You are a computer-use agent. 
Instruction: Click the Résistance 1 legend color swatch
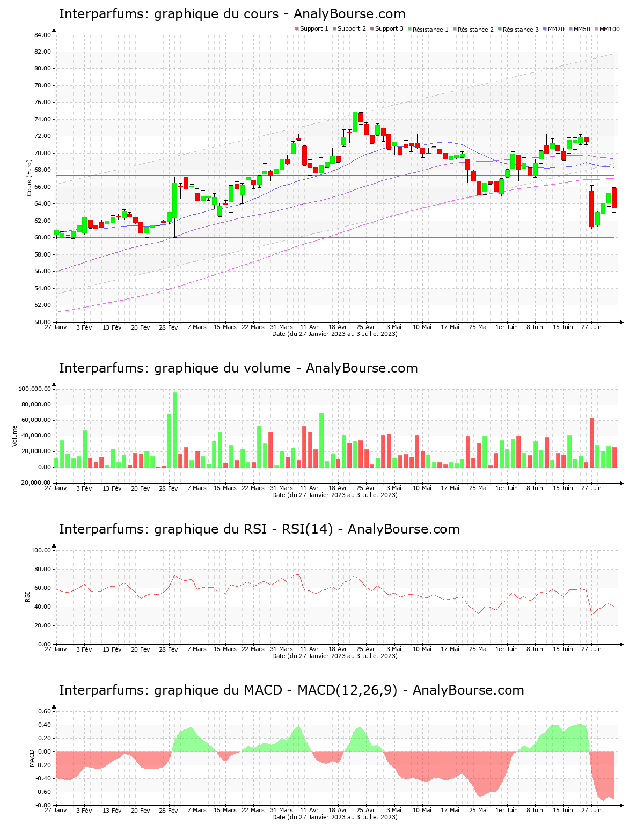[409, 29]
